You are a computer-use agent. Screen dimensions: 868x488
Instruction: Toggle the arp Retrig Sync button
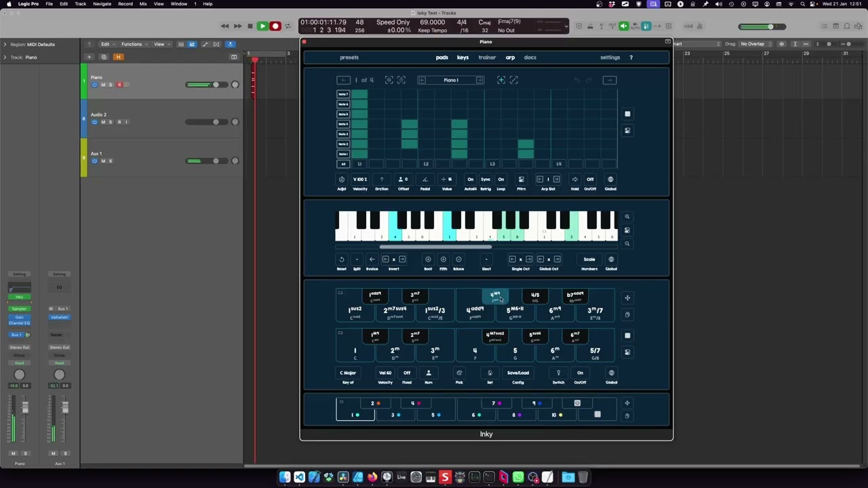click(486, 180)
